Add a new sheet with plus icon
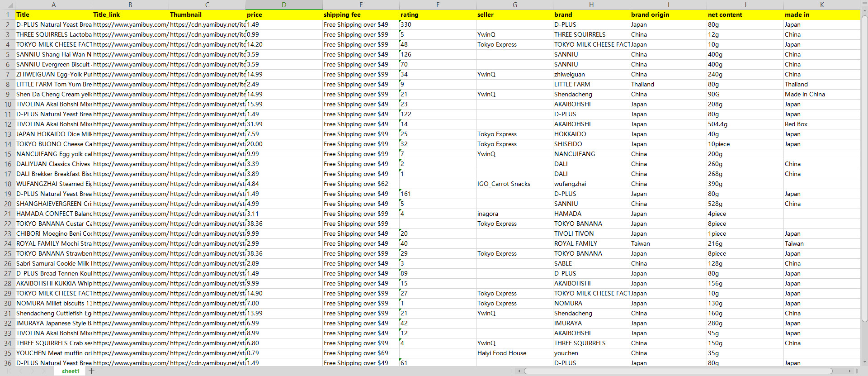This screenshot has height=376, width=868. tap(92, 371)
